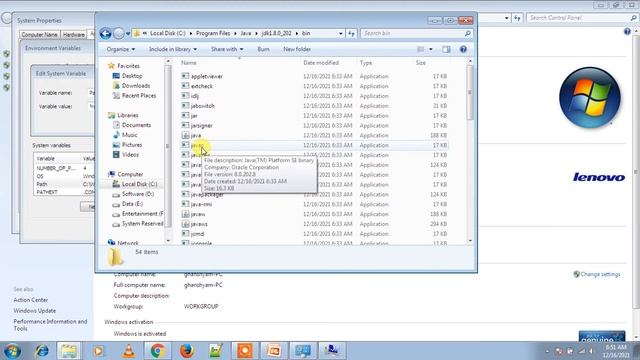Select Data (E:) drive
Screen dimensions: 640x360
coord(132,204)
